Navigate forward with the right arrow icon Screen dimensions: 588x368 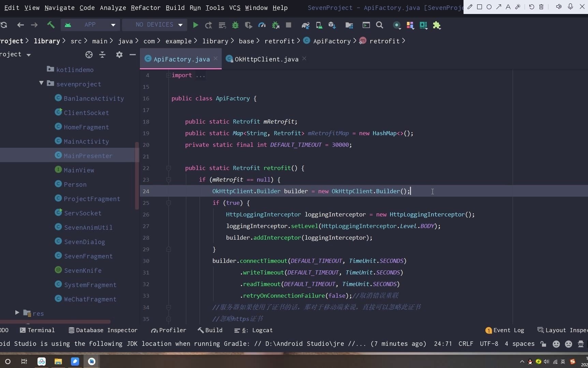[34, 25]
